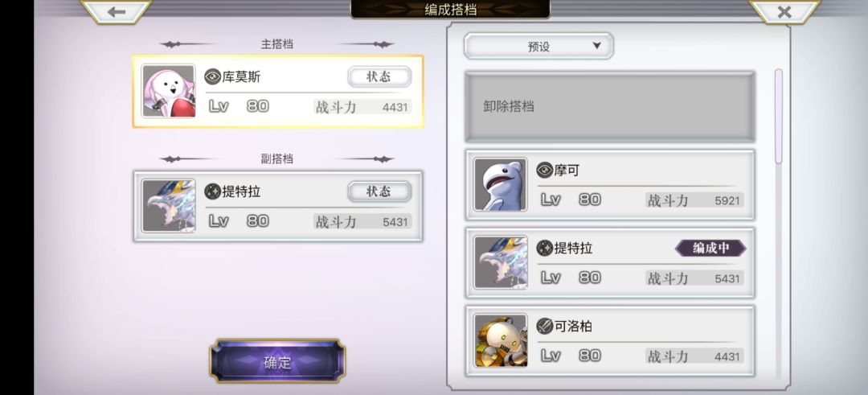Viewport: 868px width, 395px height.
Task: Click the 可洛柏 robot portrait
Action: click(x=501, y=341)
